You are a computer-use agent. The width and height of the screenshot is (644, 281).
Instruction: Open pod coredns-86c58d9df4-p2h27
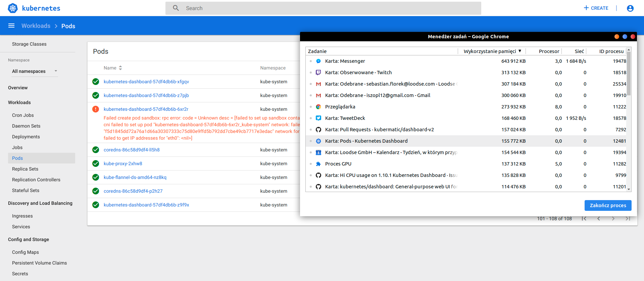pyautogui.click(x=133, y=191)
